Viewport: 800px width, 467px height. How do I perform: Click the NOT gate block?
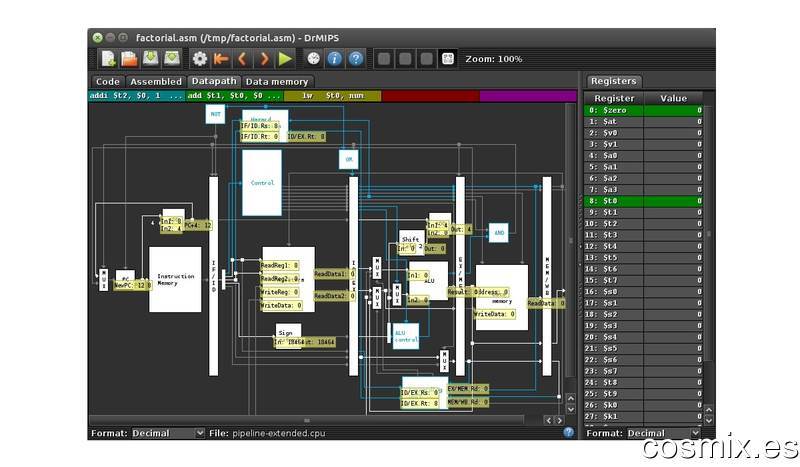215,114
